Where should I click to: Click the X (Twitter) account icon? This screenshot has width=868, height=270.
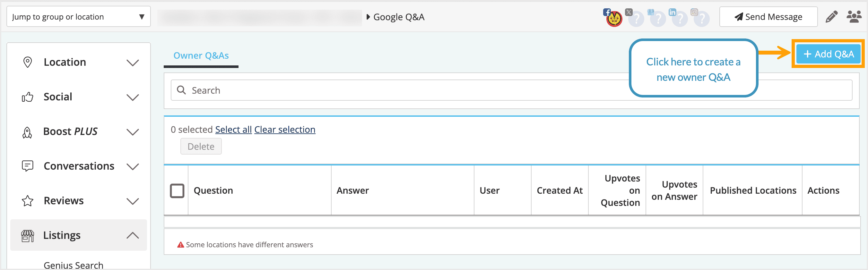[x=636, y=18]
